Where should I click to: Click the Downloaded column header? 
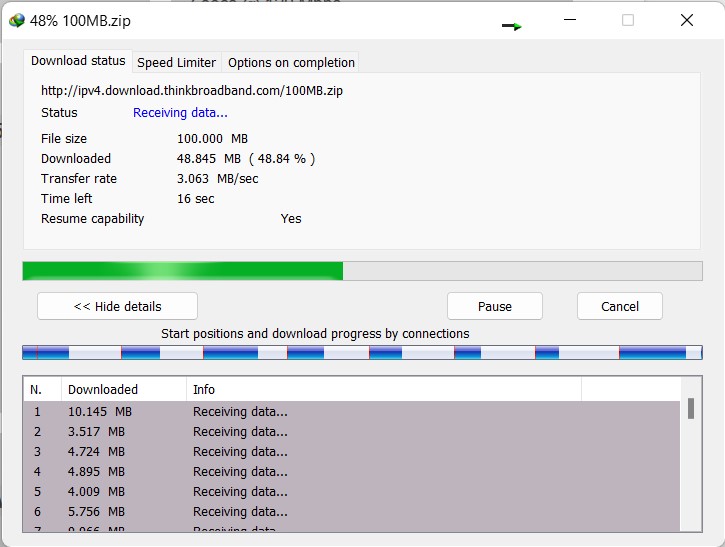(x=124, y=389)
